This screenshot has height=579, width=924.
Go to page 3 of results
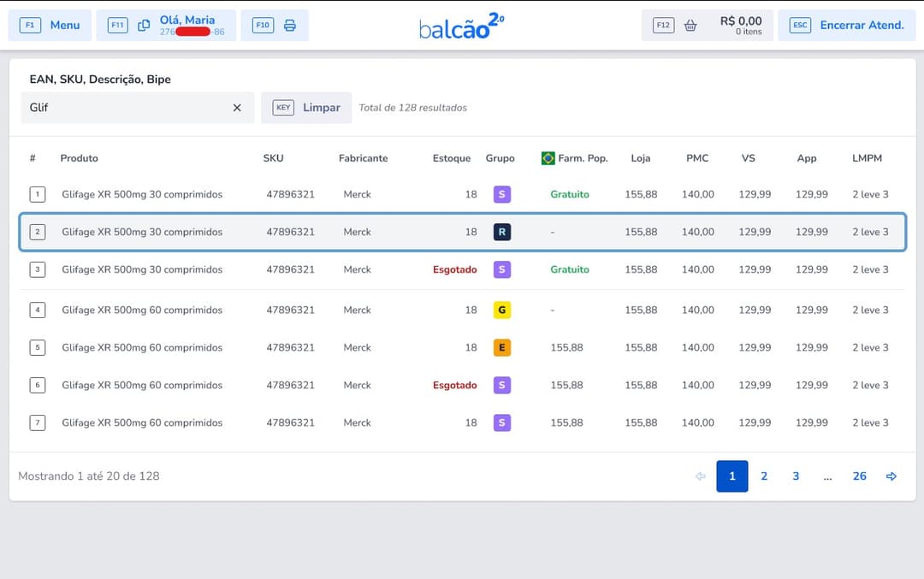(x=797, y=476)
